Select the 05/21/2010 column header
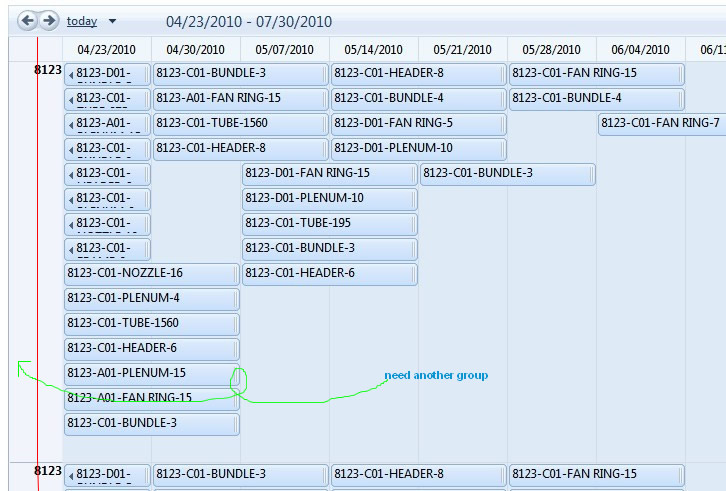This screenshot has height=491, width=726. [462, 50]
